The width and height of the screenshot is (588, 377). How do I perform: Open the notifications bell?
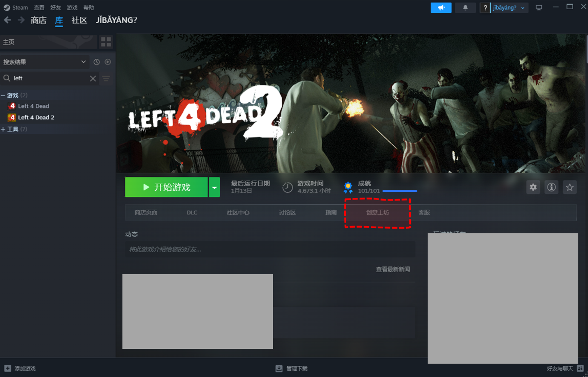click(466, 8)
